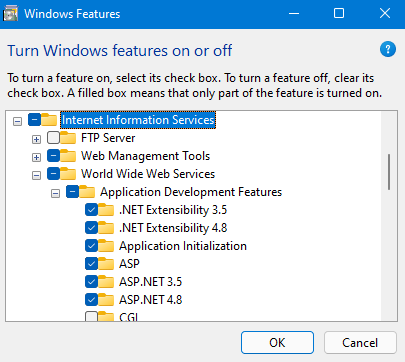Click the ASP folder icon
Screen dimensions: 405x362
[x=106, y=264]
